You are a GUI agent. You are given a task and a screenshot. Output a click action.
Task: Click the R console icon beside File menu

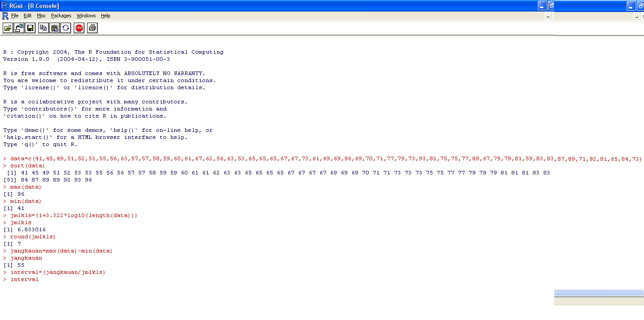[x=5, y=16]
